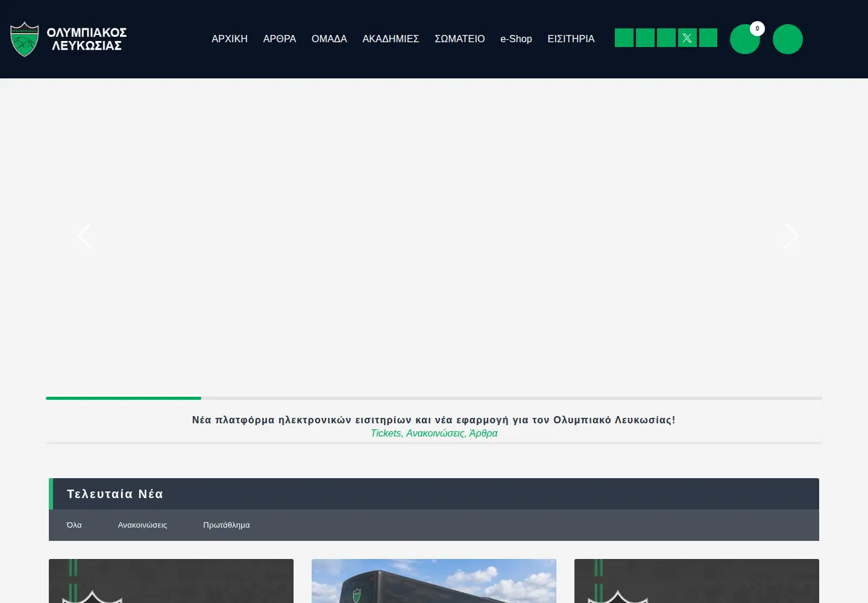Screen dimensions: 868x603
Task: Open the headline about Νέα πλατφόρμα ηλεκτρονικών εισιτηρίων
Action: pos(434,420)
